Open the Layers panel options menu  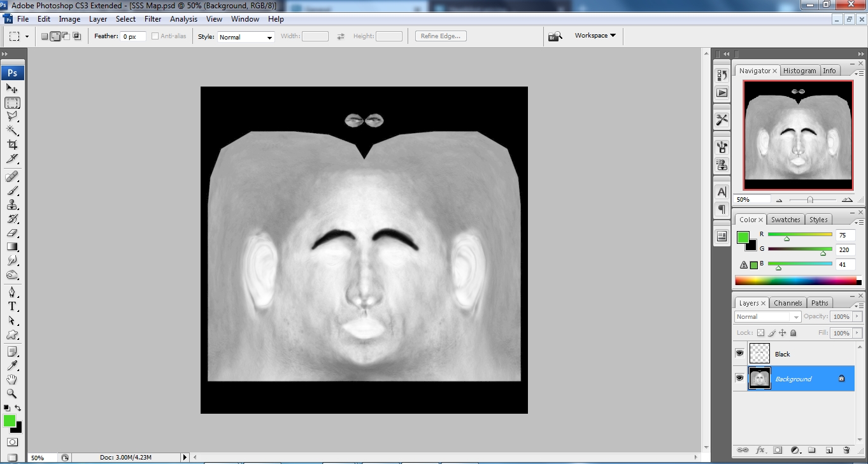pos(860,306)
